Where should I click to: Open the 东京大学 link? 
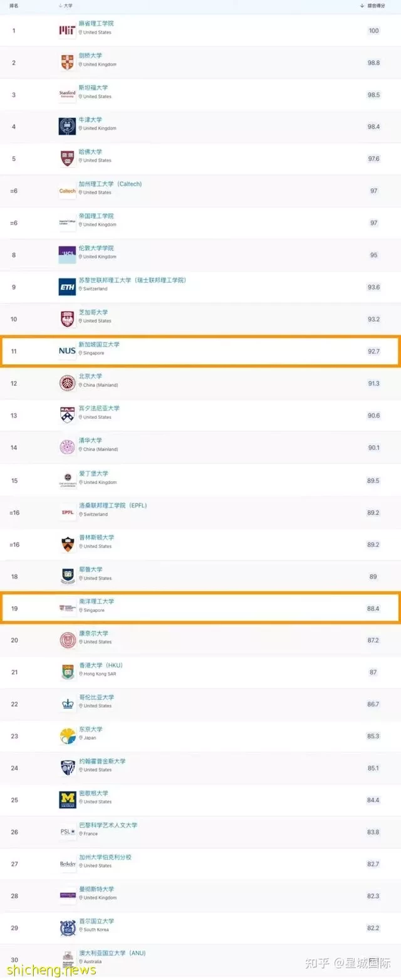pos(90,729)
